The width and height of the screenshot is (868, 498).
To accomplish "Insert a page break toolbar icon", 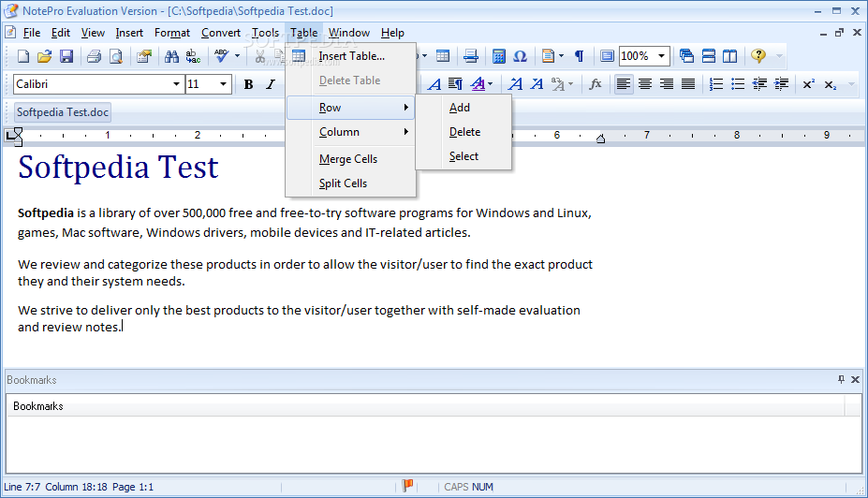I will 471,56.
